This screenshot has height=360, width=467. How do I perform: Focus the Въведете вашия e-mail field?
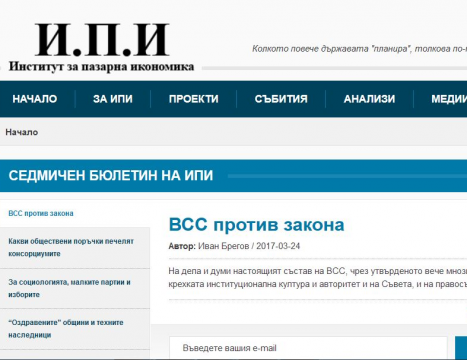click(x=308, y=348)
